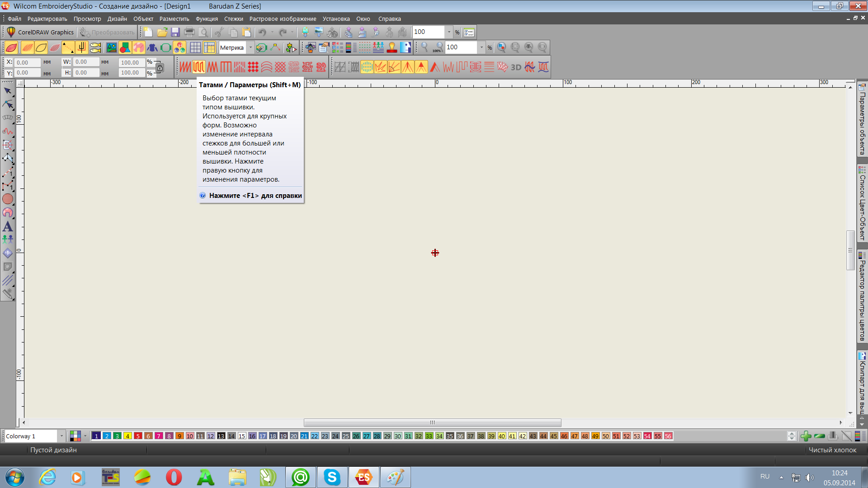Click the X coordinate input field

[27, 62]
